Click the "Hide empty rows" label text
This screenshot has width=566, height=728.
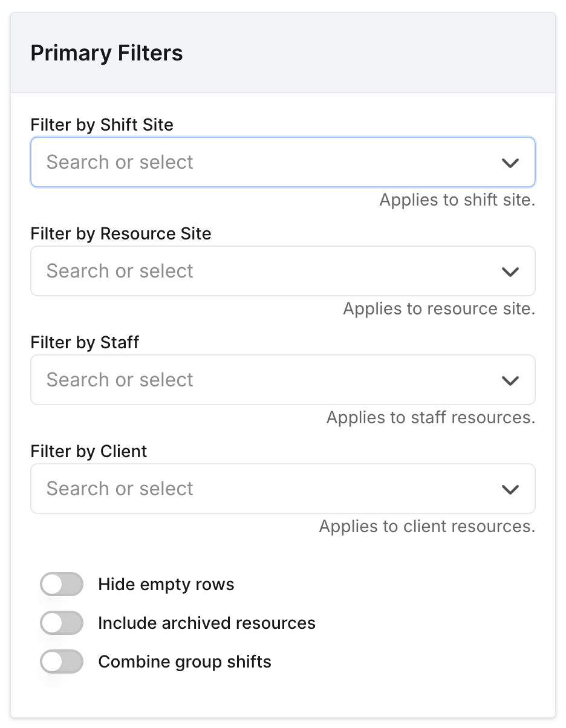166,585
